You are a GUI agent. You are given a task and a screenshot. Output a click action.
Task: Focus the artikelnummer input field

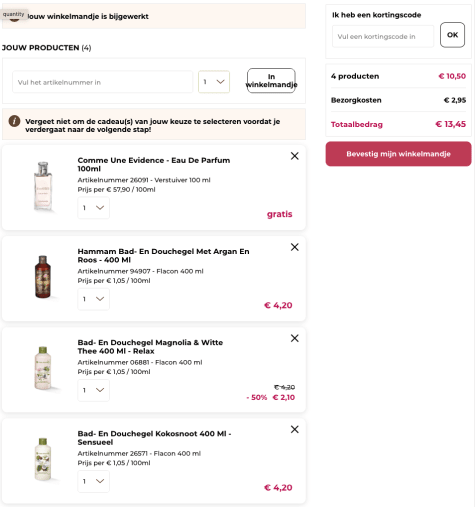[102, 82]
